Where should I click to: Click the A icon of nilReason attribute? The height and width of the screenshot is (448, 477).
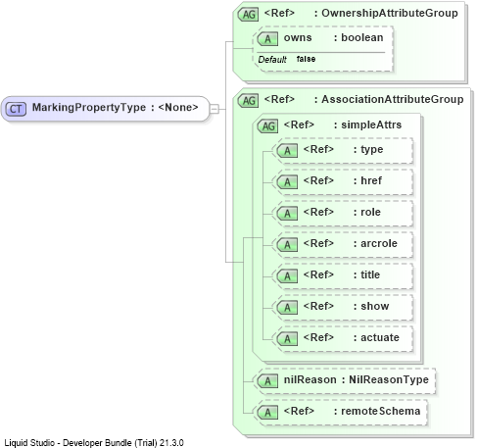click(x=267, y=381)
